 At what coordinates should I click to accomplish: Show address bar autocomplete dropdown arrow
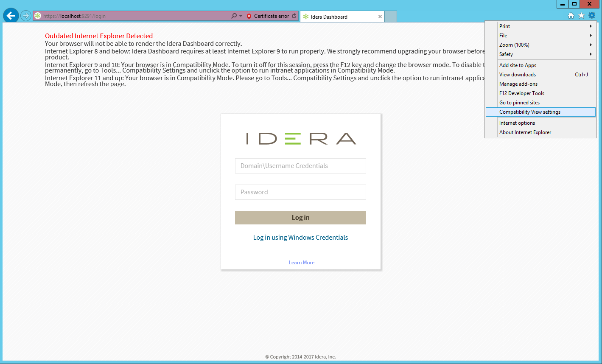tap(241, 16)
